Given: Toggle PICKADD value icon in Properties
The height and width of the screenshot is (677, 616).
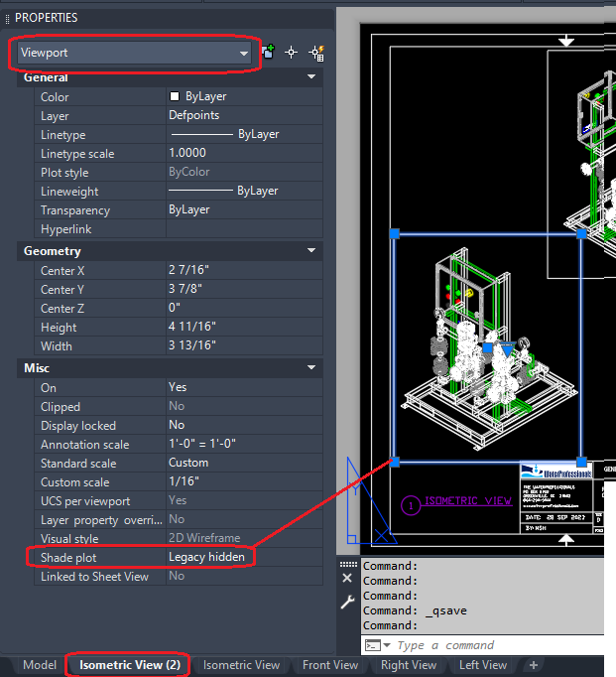Looking at the screenshot, I should [268, 53].
